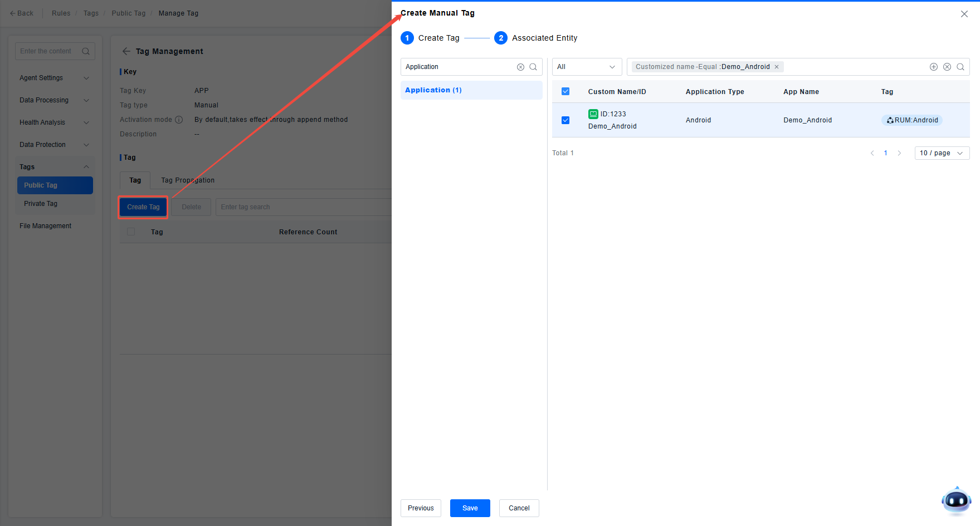Clear all filters with circled X icon
The width and height of the screenshot is (980, 526).
(947, 67)
